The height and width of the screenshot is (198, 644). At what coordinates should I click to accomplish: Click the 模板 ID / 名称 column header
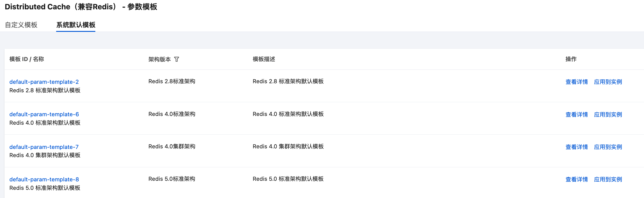point(27,59)
